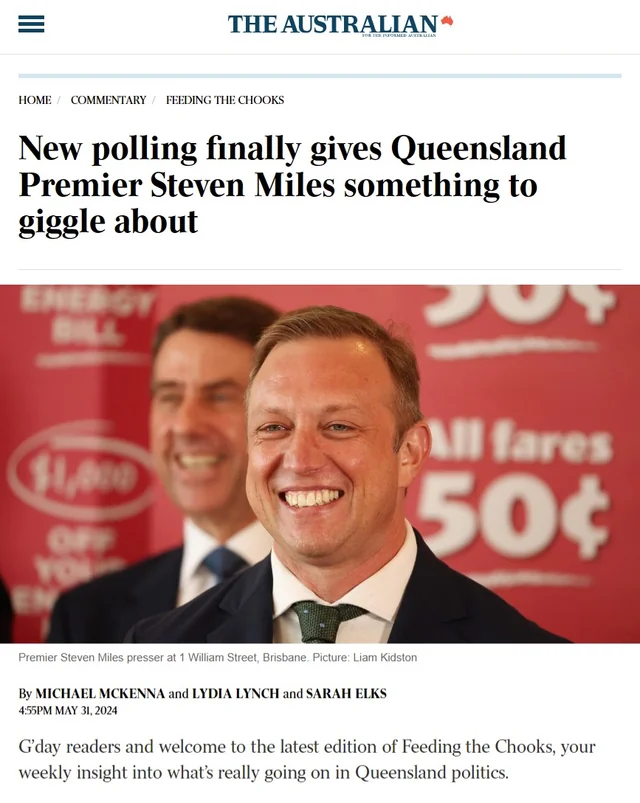Click the light blue divider above the breadcrumbs
The width and height of the screenshot is (640, 803).
320,75
